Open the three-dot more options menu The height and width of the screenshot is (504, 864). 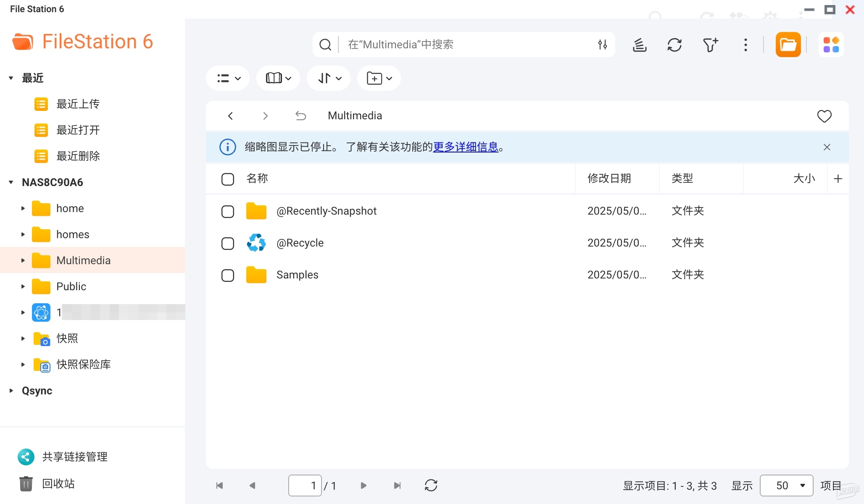[745, 45]
